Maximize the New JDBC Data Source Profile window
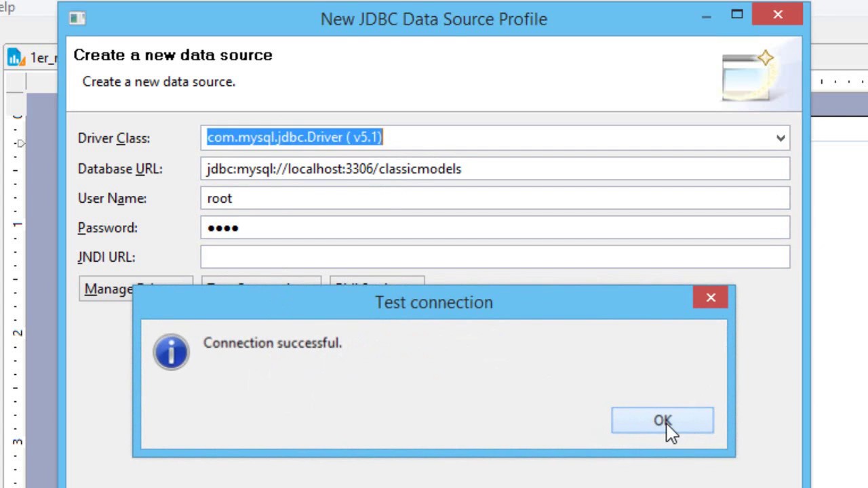 coord(737,14)
